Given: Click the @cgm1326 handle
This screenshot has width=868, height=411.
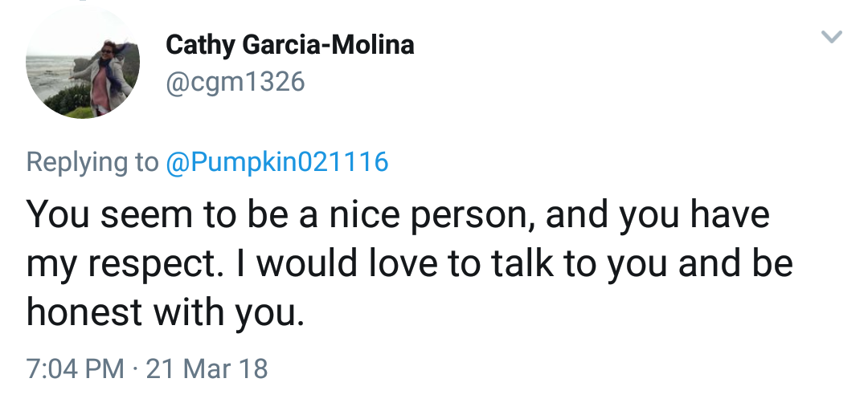Looking at the screenshot, I should click(x=235, y=81).
